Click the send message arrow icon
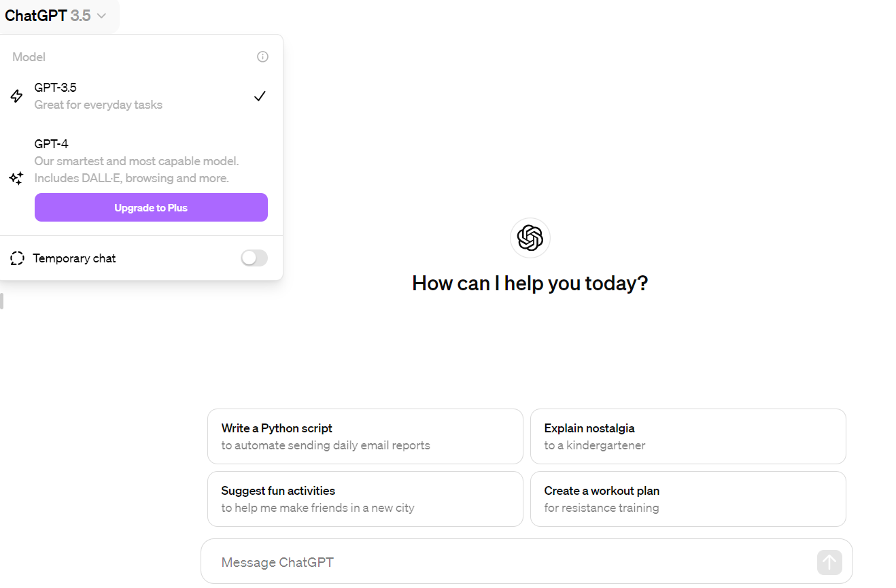The image size is (896, 588). click(x=829, y=562)
